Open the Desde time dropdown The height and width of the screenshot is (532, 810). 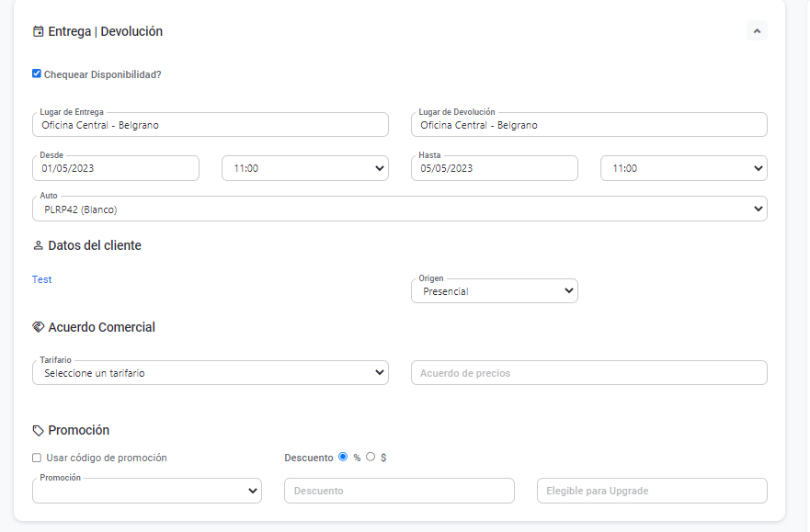(x=304, y=168)
